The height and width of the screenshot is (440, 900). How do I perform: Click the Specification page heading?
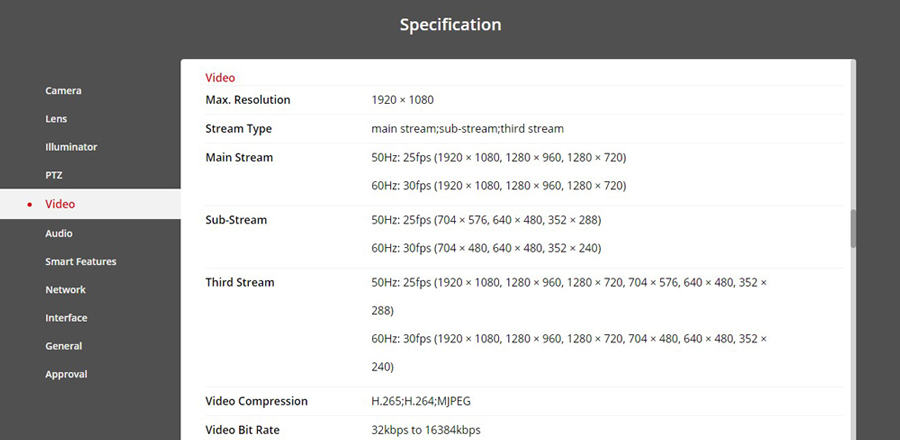point(450,24)
